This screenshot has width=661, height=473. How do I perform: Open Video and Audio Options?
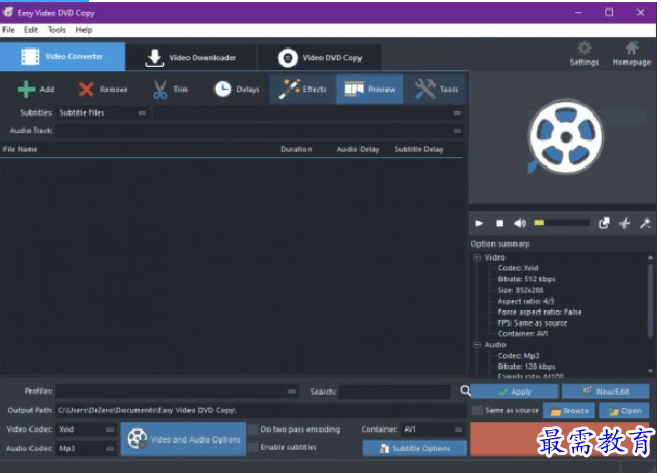(183, 439)
